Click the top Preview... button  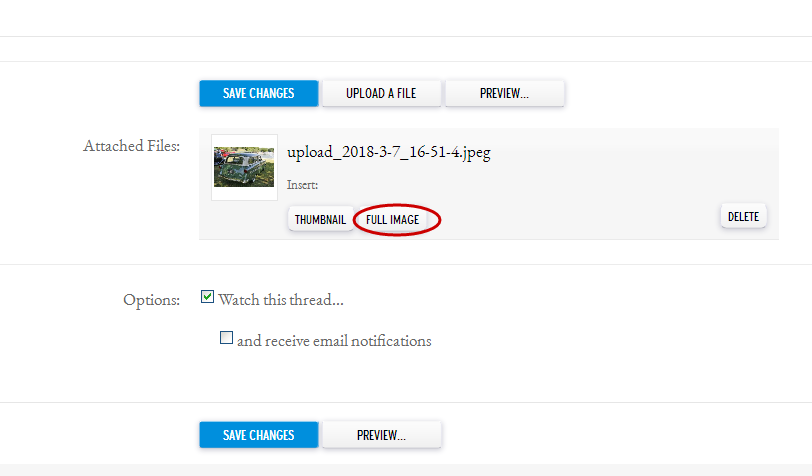504,93
